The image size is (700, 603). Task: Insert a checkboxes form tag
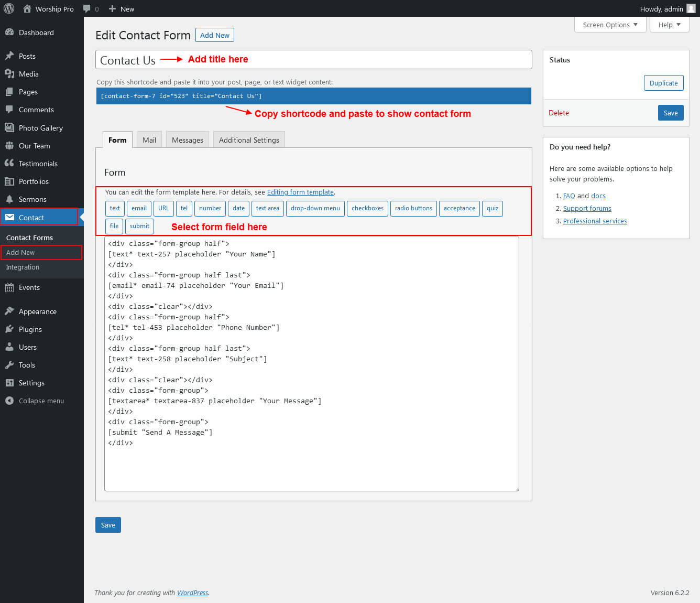tap(367, 208)
